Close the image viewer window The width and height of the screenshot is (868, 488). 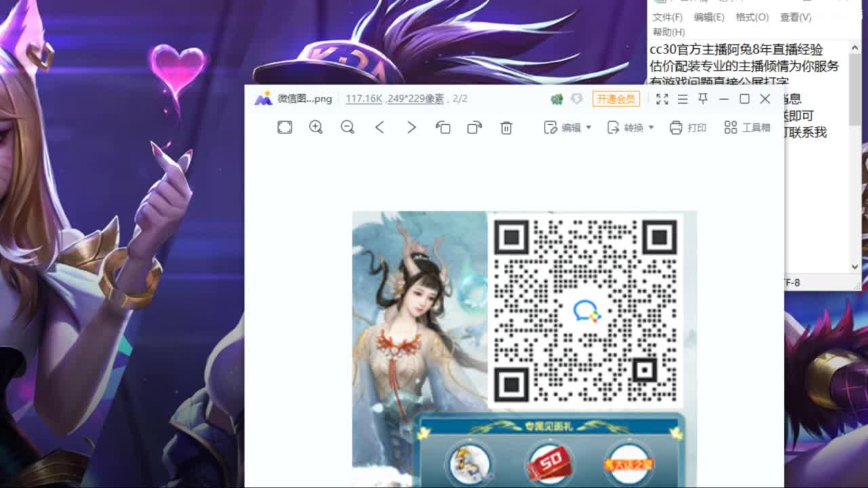point(765,99)
